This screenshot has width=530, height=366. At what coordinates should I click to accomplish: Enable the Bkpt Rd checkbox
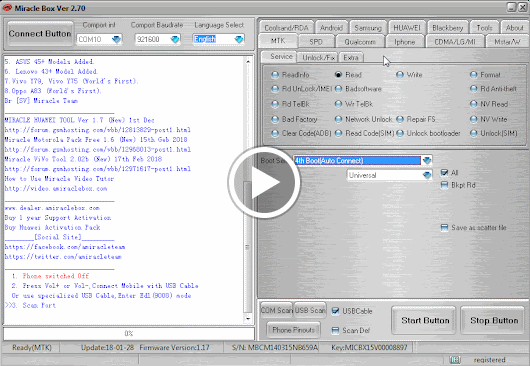click(444, 185)
